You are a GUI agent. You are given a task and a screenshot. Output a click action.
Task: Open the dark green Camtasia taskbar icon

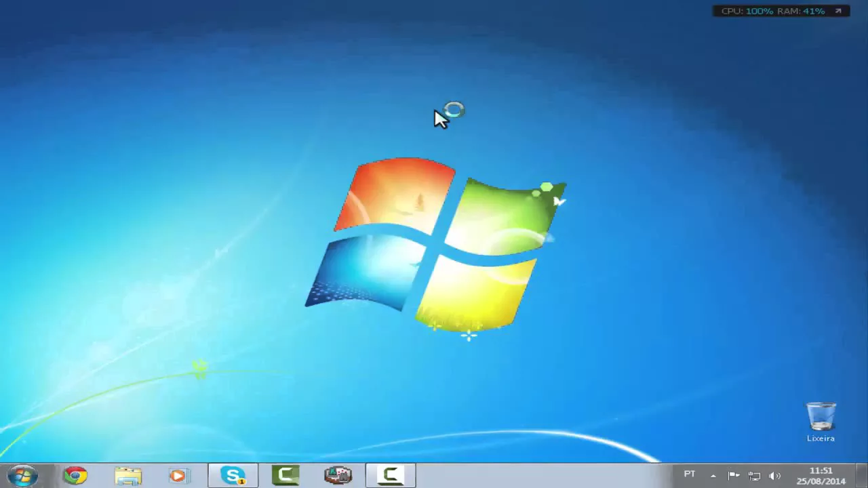click(x=285, y=476)
